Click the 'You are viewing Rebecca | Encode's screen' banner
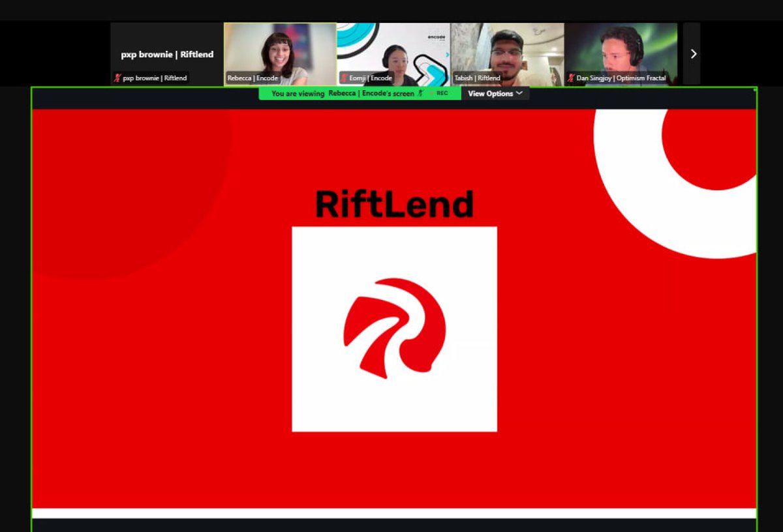 point(360,93)
